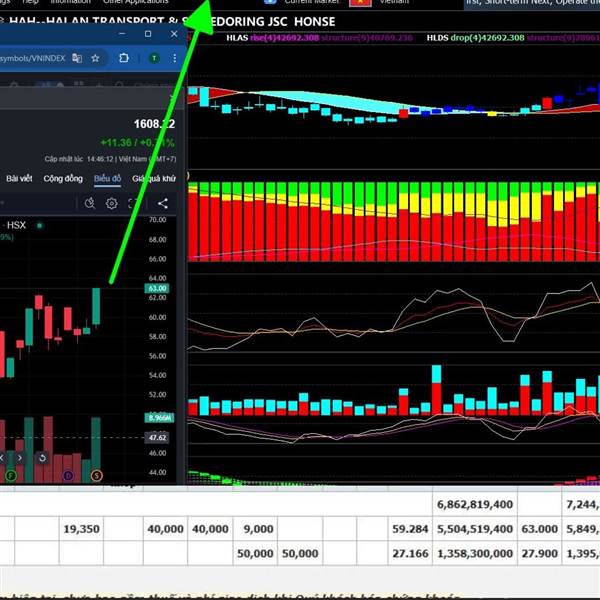Click the HLDS drop(4)42692.308 indicator text
Viewport: 600px width, 600px height.
(x=475, y=38)
